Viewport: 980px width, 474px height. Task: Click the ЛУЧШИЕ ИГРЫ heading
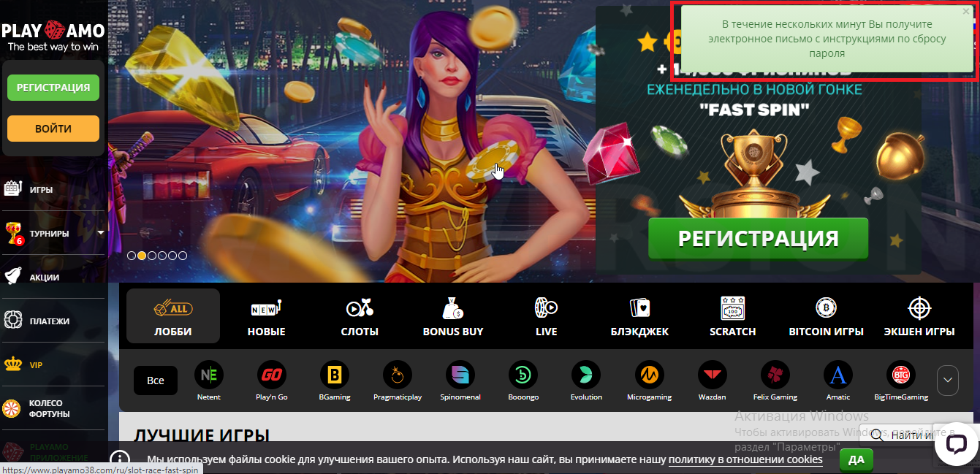(202, 436)
